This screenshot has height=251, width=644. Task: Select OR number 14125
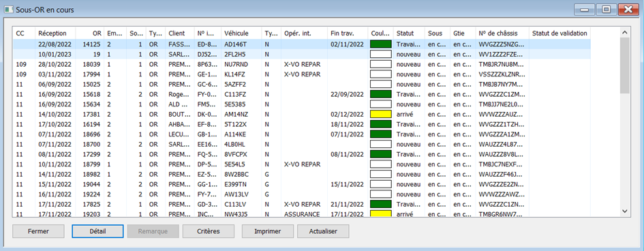click(91, 44)
